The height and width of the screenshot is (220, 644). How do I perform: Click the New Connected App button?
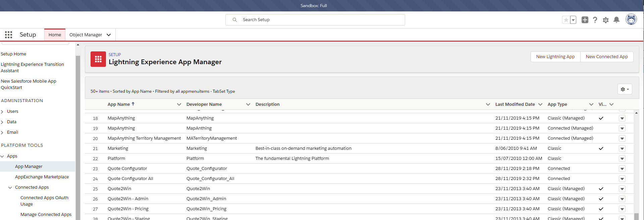606,57
